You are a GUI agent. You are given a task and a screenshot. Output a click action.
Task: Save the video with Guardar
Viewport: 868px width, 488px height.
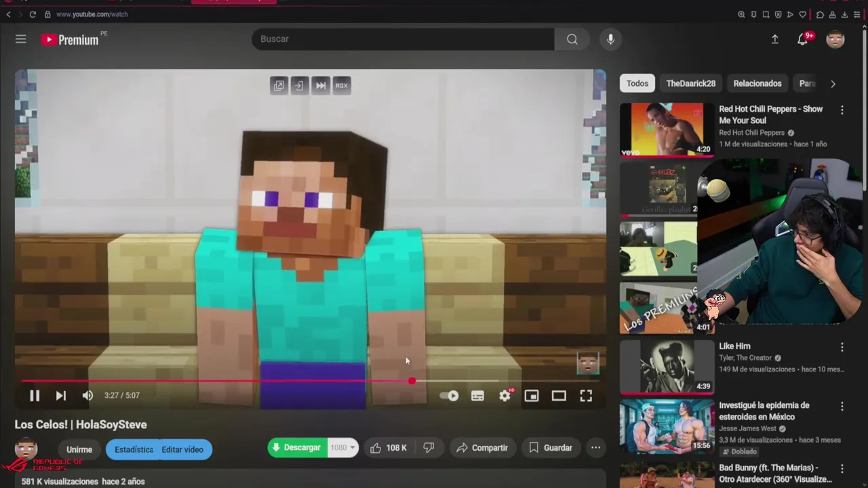pos(551,448)
